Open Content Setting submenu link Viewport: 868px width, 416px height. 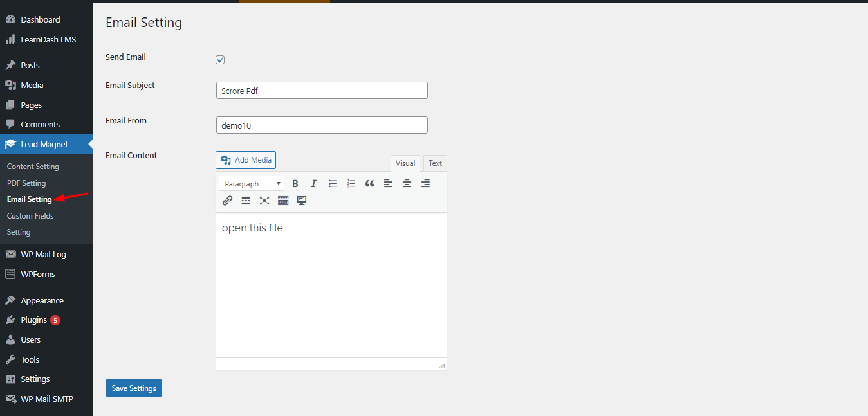point(33,167)
